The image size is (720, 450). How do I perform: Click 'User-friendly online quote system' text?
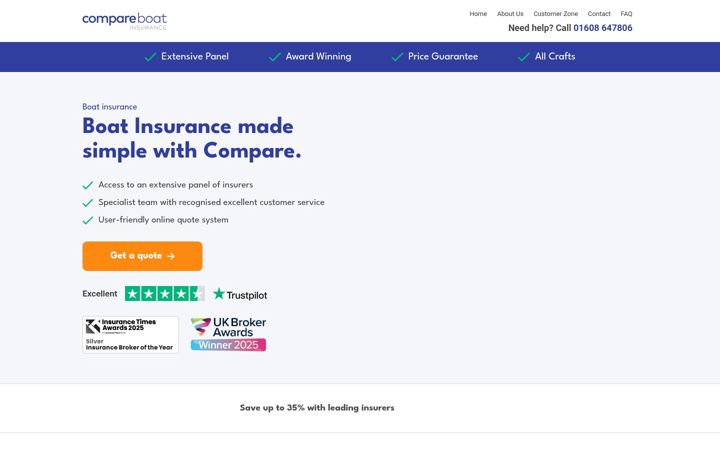pyautogui.click(x=163, y=220)
